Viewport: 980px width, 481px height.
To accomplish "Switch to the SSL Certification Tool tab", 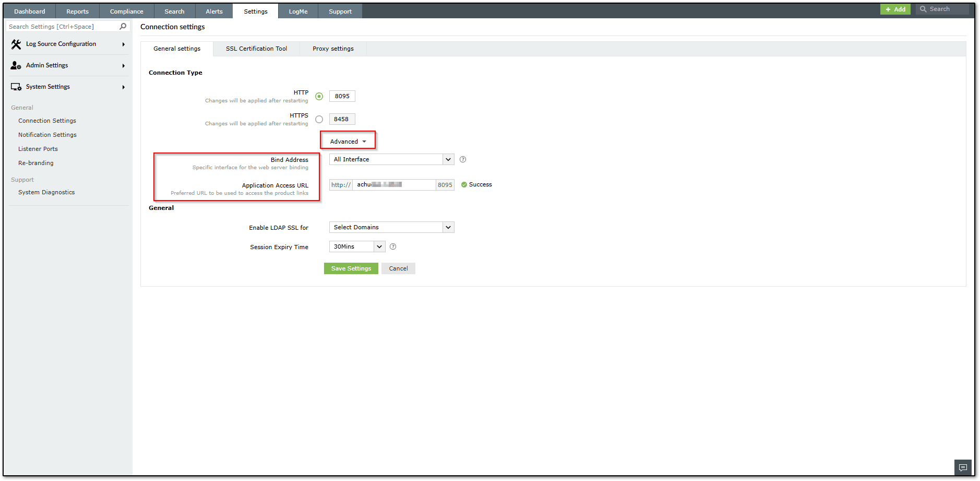I will 256,49.
